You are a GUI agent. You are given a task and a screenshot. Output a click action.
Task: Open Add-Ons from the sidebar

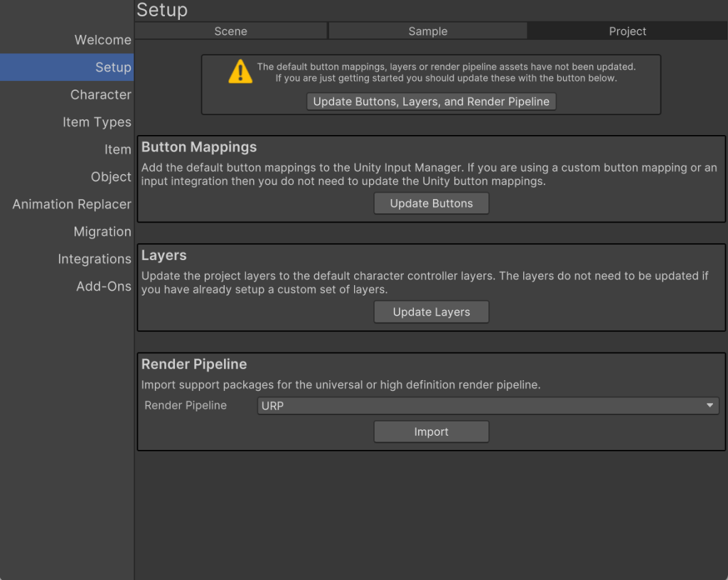(x=104, y=286)
